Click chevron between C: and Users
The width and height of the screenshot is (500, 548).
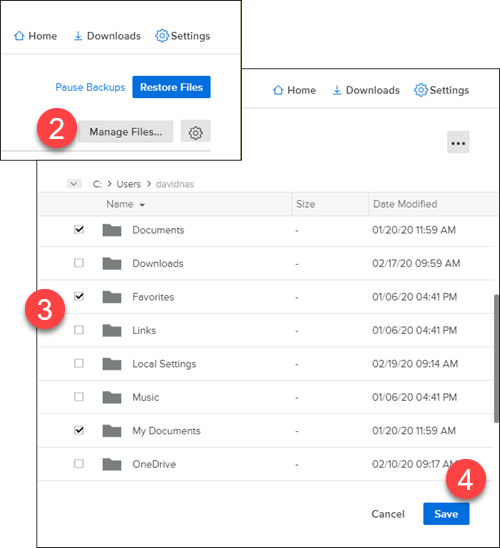click(x=109, y=184)
